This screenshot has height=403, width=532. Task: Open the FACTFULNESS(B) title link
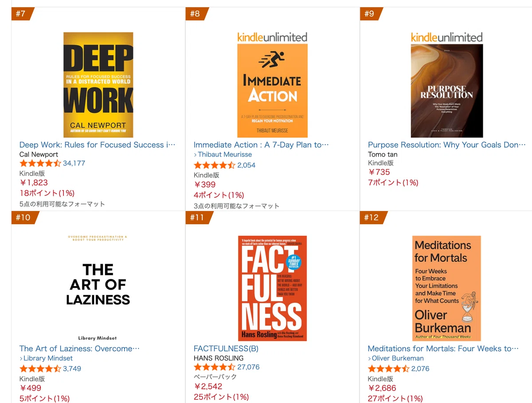pos(226,348)
